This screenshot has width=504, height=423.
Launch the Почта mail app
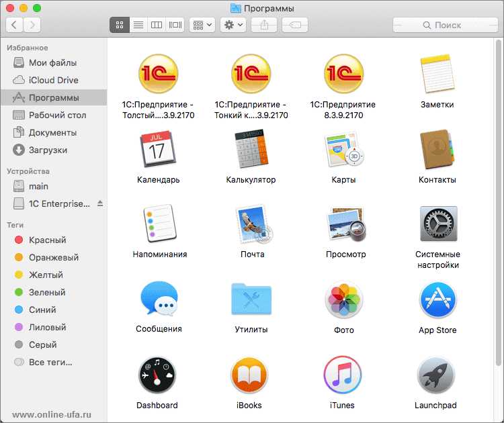pyautogui.click(x=253, y=224)
